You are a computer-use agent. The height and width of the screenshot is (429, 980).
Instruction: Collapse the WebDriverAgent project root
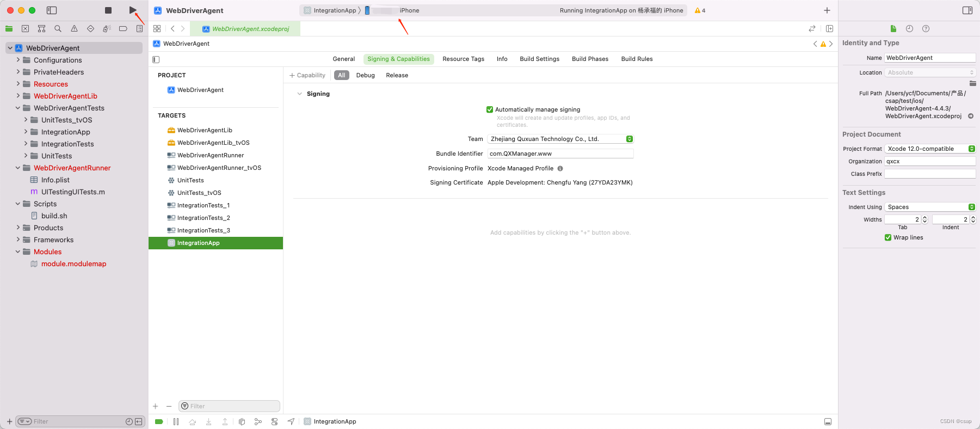coord(10,48)
